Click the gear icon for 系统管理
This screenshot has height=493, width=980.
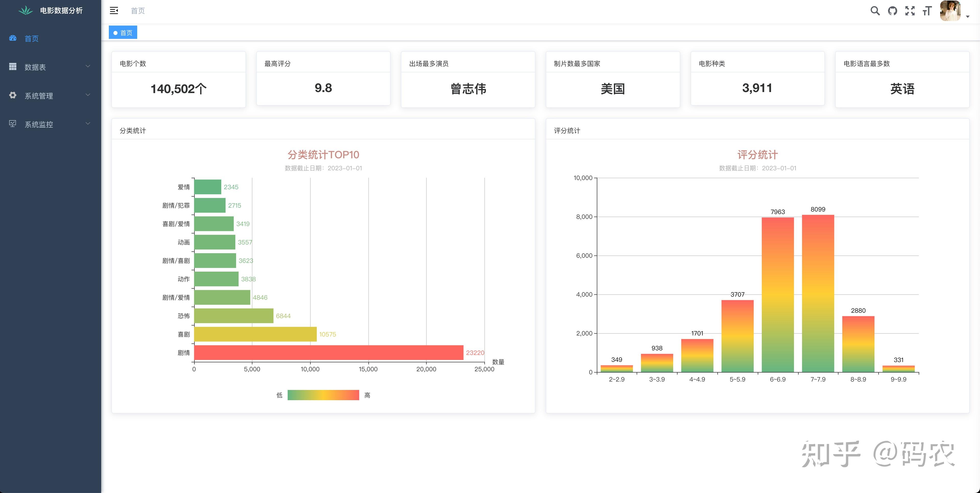tap(13, 95)
